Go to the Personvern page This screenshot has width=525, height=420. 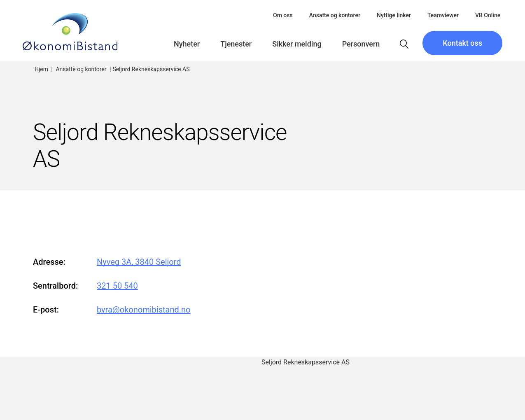[361, 44]
